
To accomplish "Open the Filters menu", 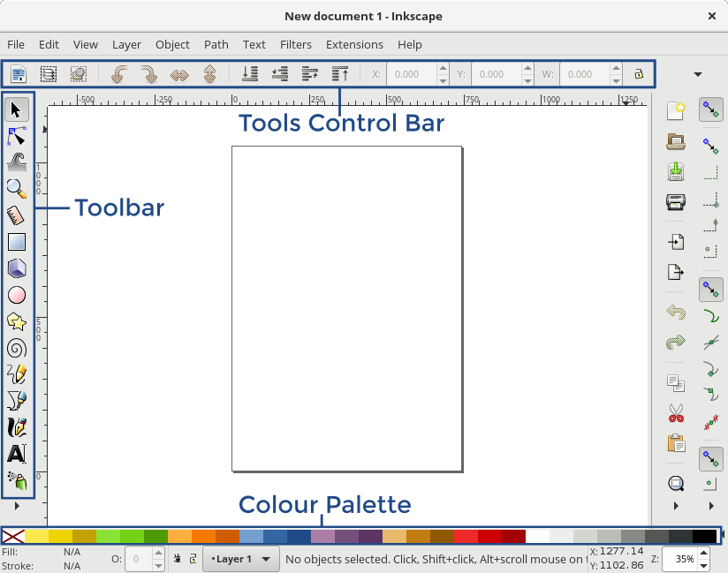I will coord(295,44).
